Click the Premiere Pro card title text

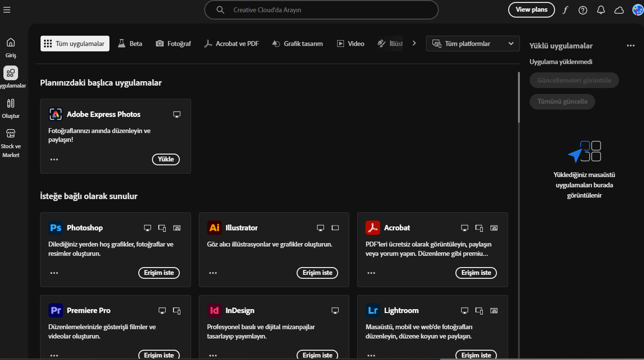89,311
